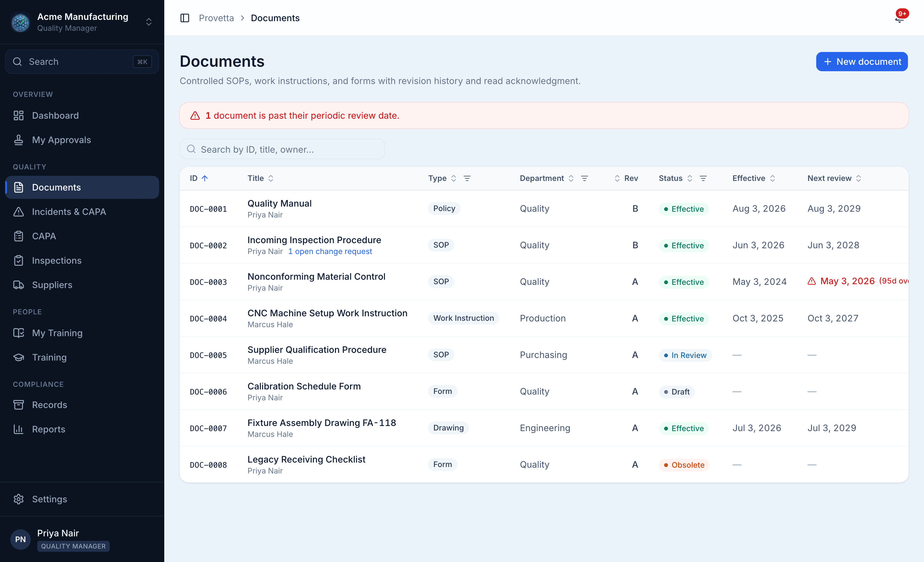Navigate to CAPA section
The height and width of the screenshot is (562, 924).
click(x=82, y=236)
